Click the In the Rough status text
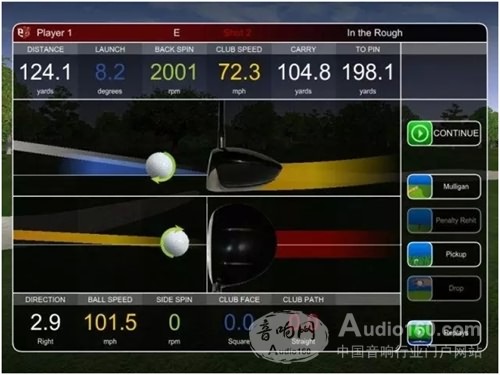Image resolution: width=500 pixels, height=375 pixels. (x=375, y=33)
